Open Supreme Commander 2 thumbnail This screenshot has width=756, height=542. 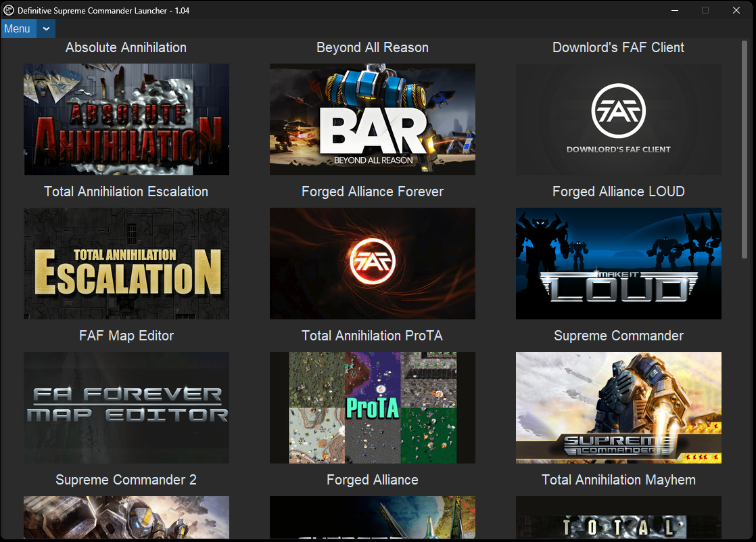(x=126, y=518)
